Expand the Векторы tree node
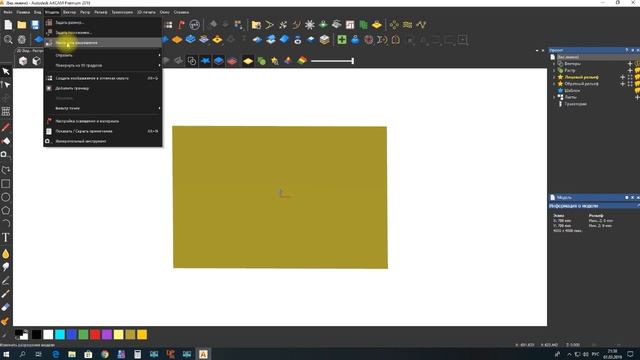640x360 pixels. click(554, 64)
